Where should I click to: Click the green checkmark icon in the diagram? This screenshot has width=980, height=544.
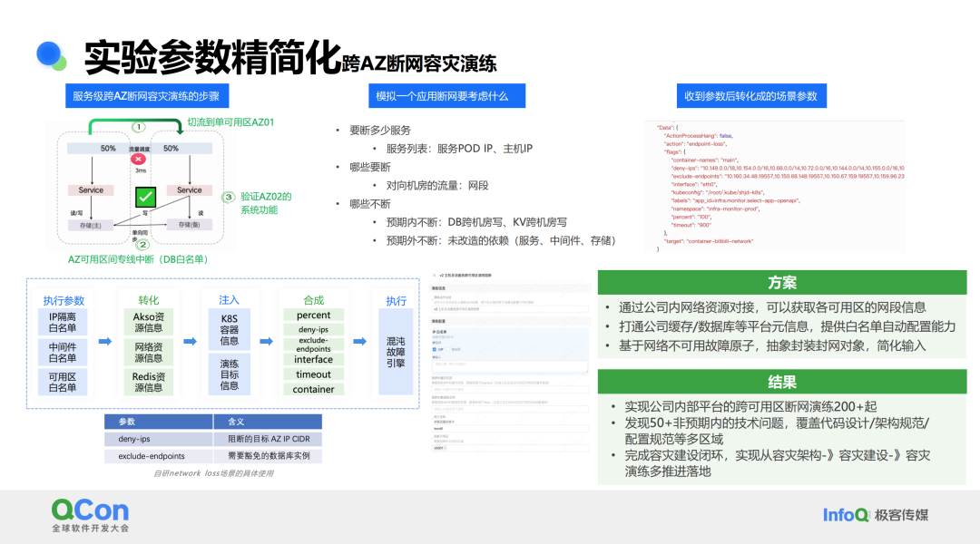click(145, 198)
